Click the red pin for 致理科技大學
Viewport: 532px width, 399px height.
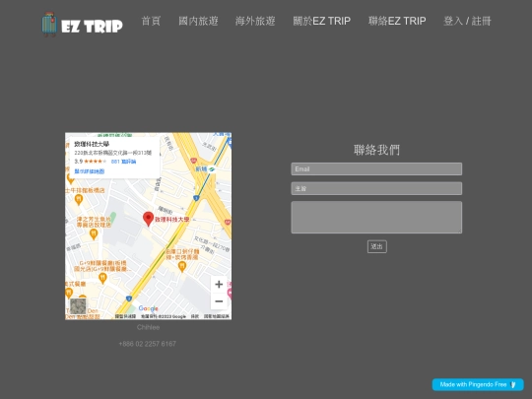[x=148, y=219]
